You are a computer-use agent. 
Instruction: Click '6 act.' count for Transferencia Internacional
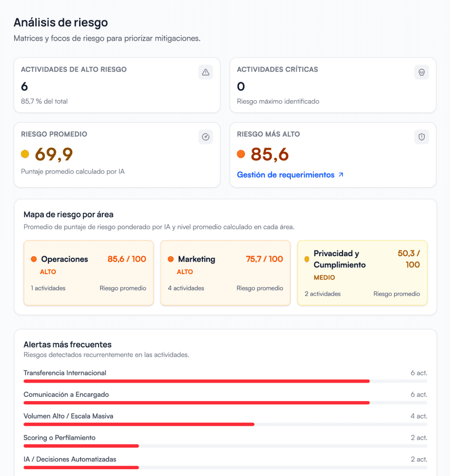tap(419, 373)
